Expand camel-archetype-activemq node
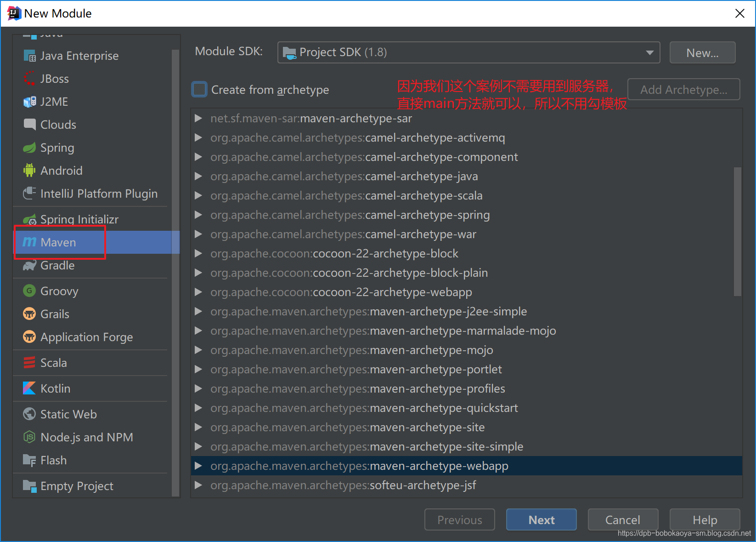Screen dimensions: 756x542 198,137
